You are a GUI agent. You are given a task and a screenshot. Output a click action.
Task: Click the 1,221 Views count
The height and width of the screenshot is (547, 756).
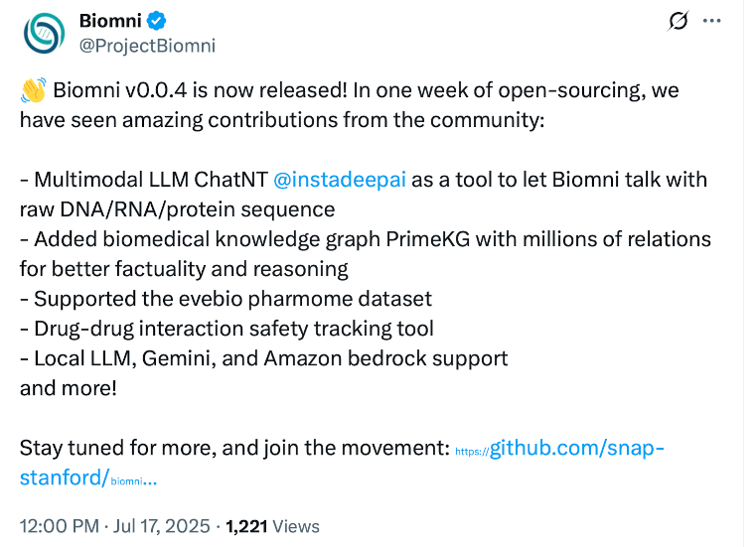click(273, 526)
